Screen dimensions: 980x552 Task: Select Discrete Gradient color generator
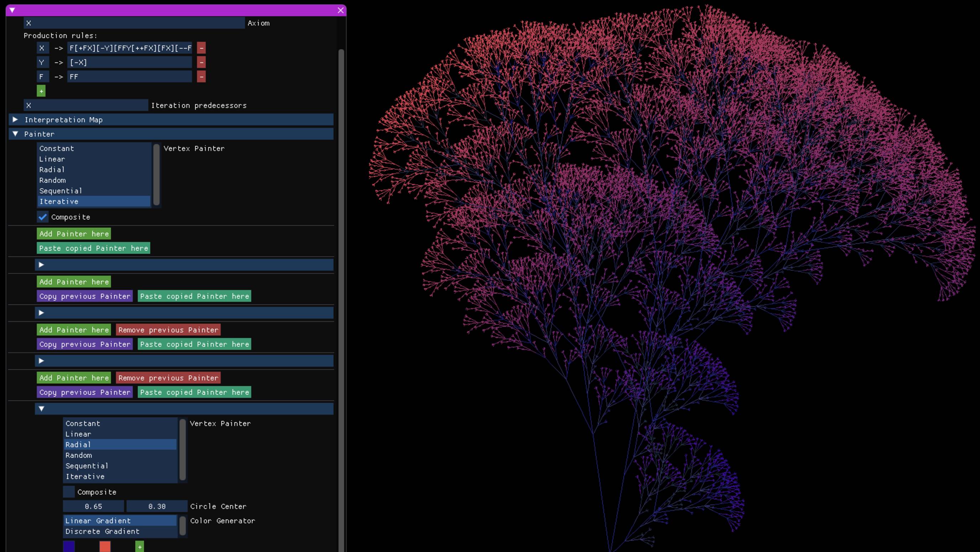coord(102,531)
